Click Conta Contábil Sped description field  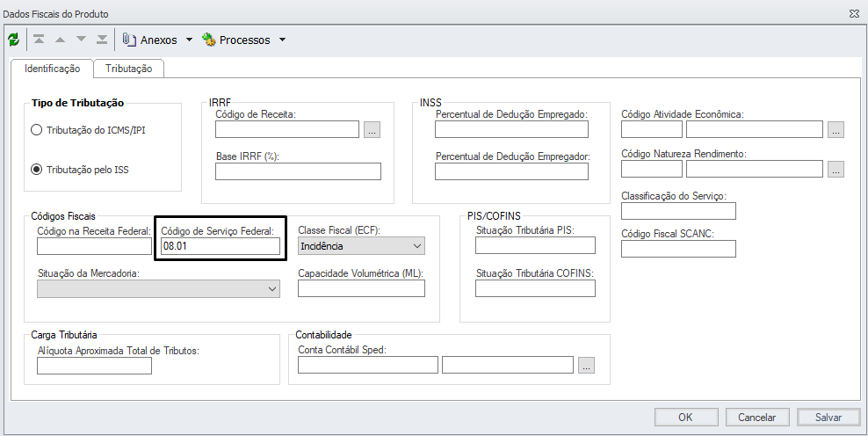click(x=508, y=365)
